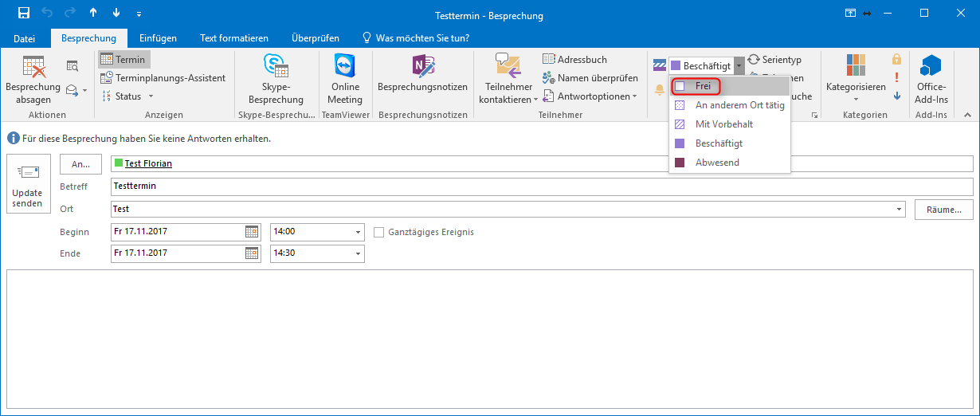Open the Adressbuch
The image size is (980, 416).
(575, 59)
